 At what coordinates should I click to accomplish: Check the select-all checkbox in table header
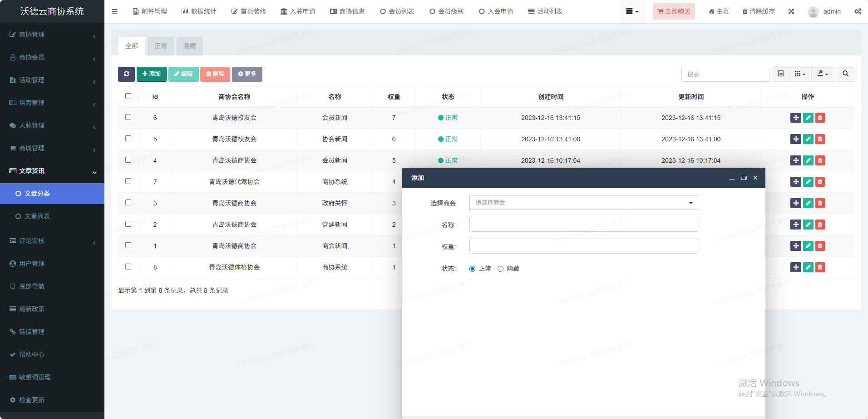coord(128,96)
